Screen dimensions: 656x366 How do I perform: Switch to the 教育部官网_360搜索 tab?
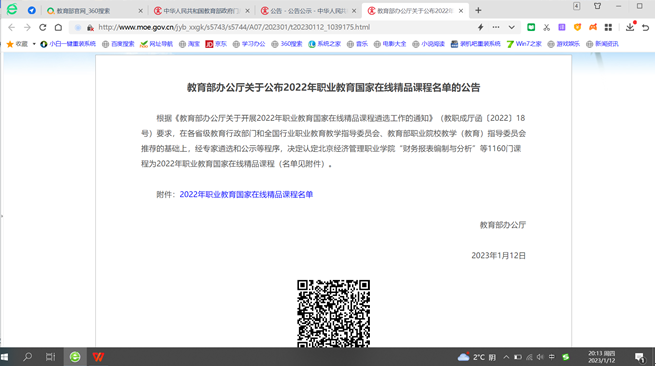point(95,11)
